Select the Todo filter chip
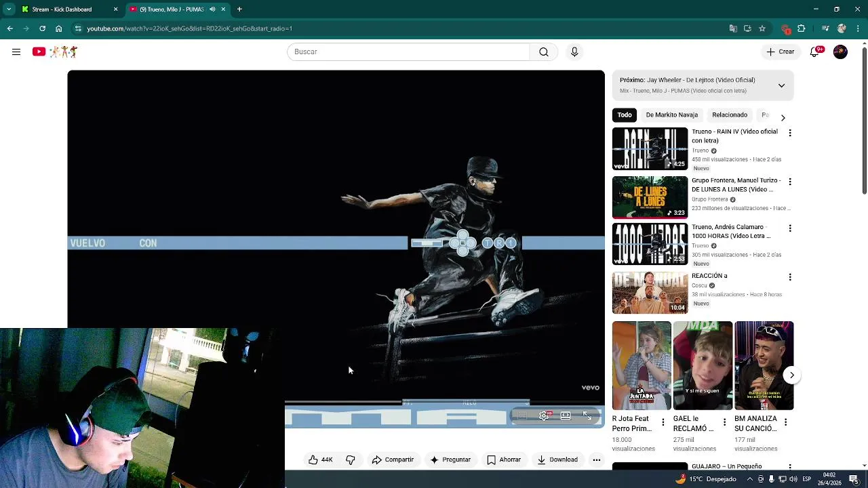The height and width of the screenshot is (488, 868). coord(625,115)
